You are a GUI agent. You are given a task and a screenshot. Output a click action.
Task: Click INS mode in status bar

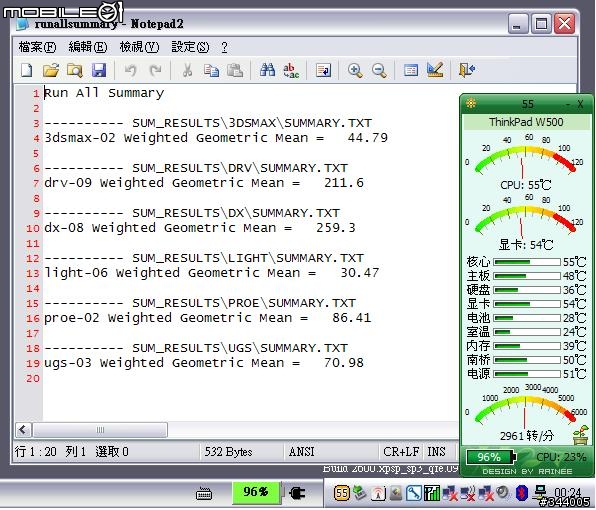(x=436, y=451)
